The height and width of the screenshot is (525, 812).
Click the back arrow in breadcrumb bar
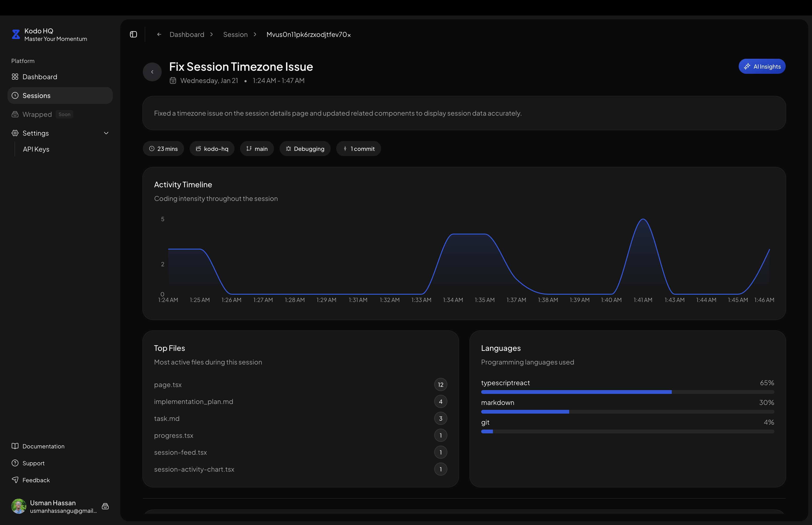(159, 35)
